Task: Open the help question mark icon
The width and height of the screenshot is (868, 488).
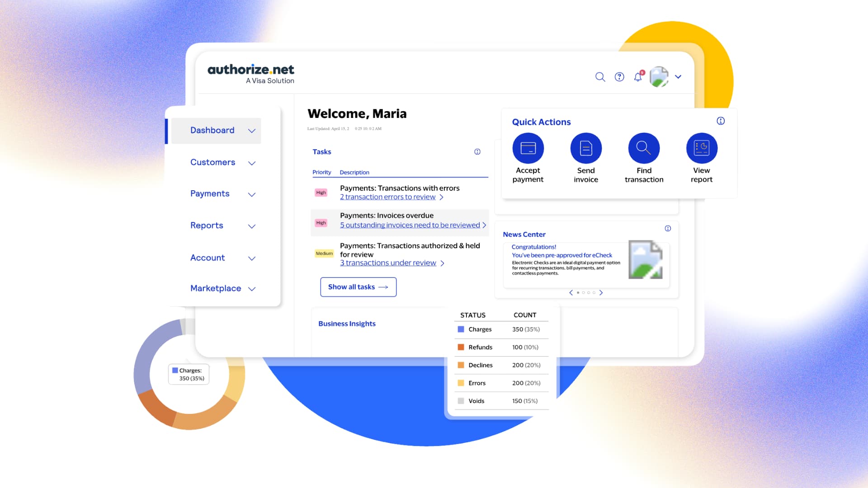Action: [619, 77]
